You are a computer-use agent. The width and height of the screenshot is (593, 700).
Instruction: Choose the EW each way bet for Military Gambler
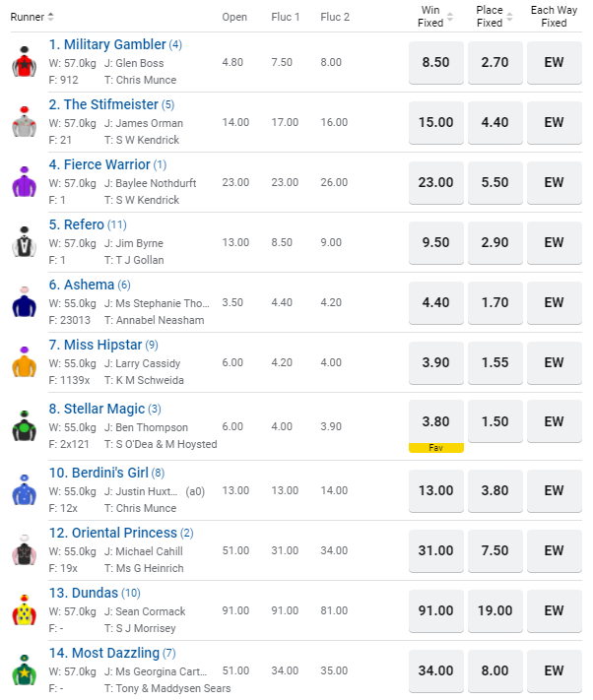(x=555, y=62)
